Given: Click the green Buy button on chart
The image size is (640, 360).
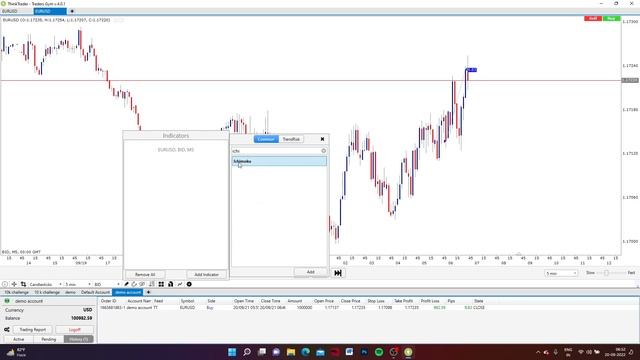Looking at the screenshot, I should 611,19.
